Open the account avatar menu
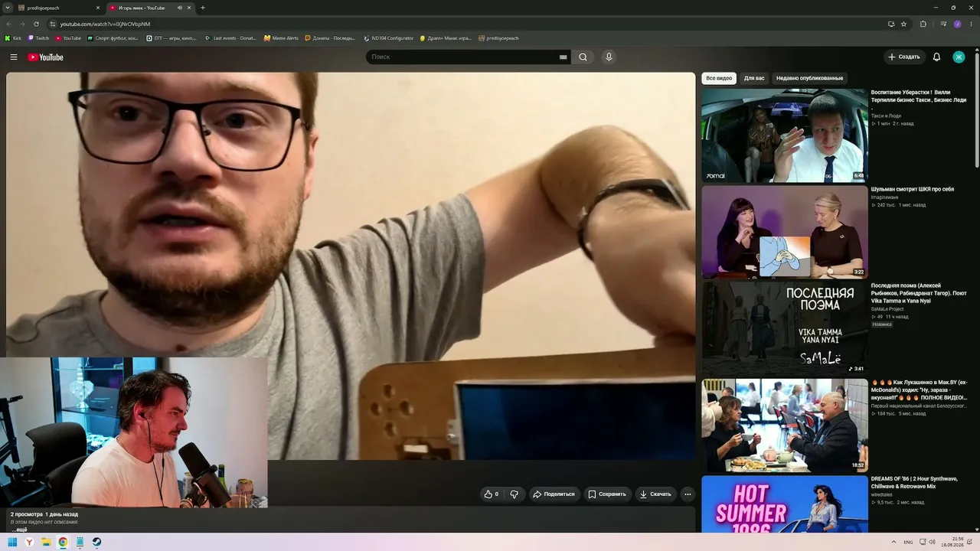The width and height of the screenshot is (980, 551). pyautogui.click(x=959, y=57)
